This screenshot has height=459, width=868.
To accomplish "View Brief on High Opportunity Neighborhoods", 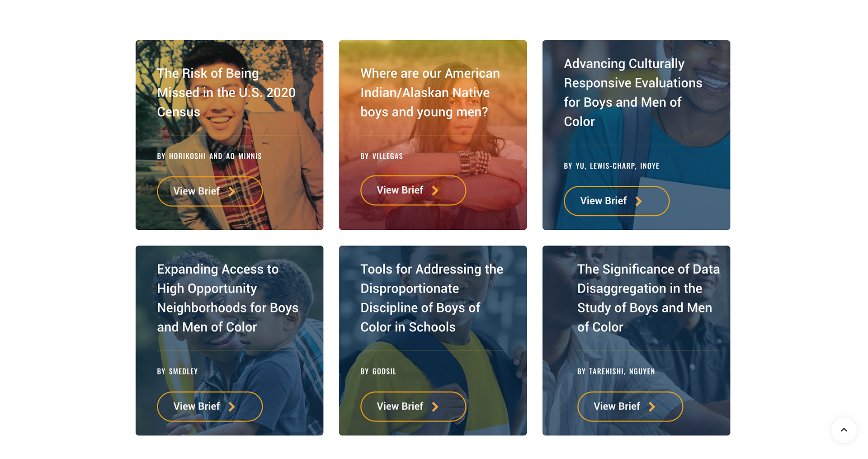I will (x=210, y=407).
